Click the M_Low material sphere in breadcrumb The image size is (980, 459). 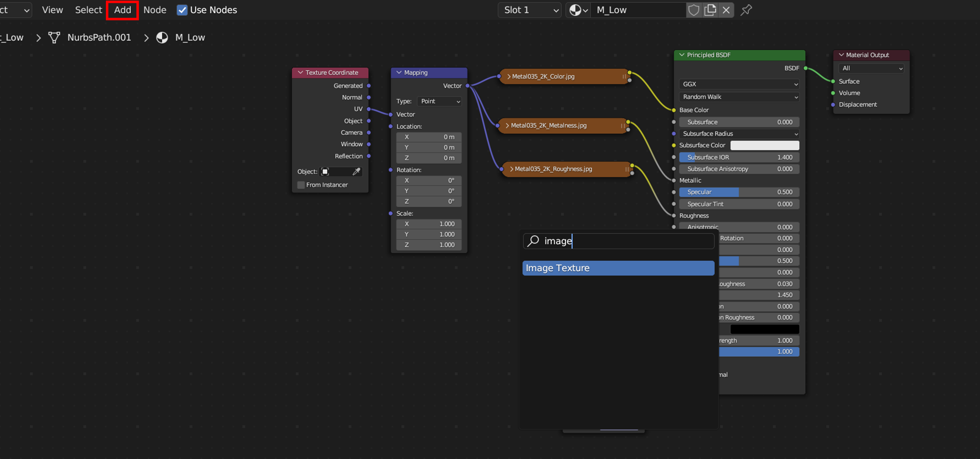(162, 37)
